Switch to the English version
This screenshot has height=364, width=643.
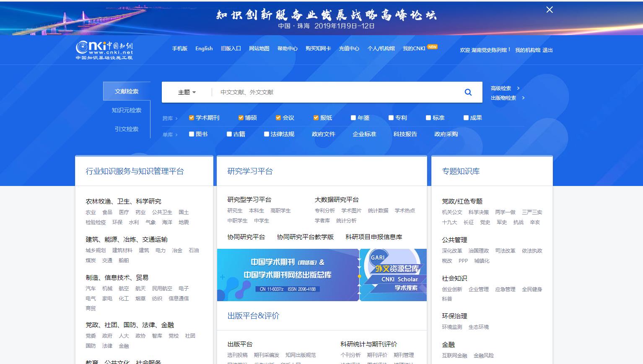pyautogui.click(x=204, y=49)
